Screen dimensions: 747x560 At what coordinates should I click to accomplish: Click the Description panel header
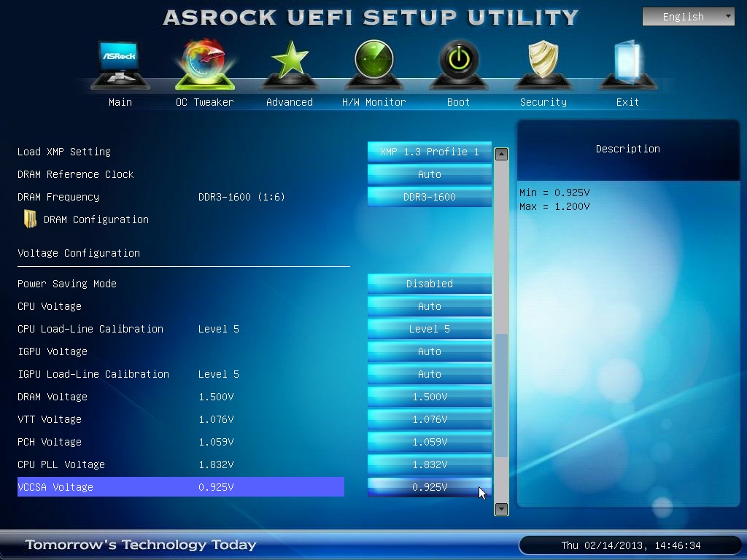tap(628, 149)
